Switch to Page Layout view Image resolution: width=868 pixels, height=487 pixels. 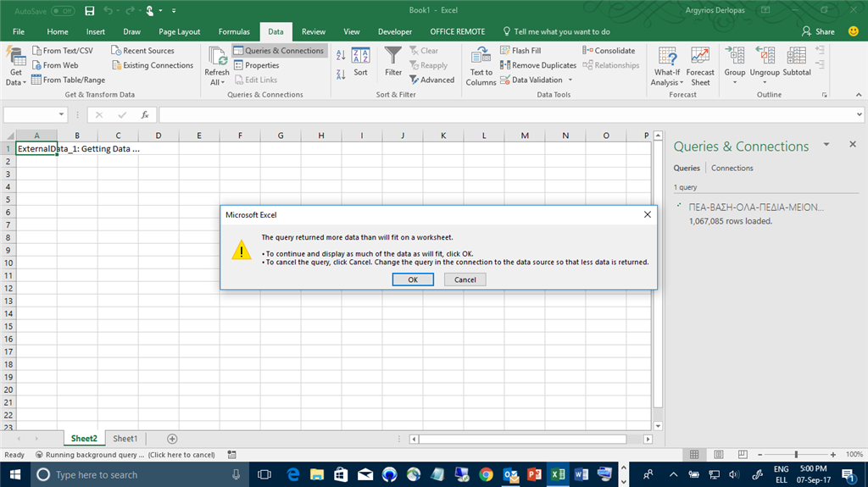tap(719, 454)
